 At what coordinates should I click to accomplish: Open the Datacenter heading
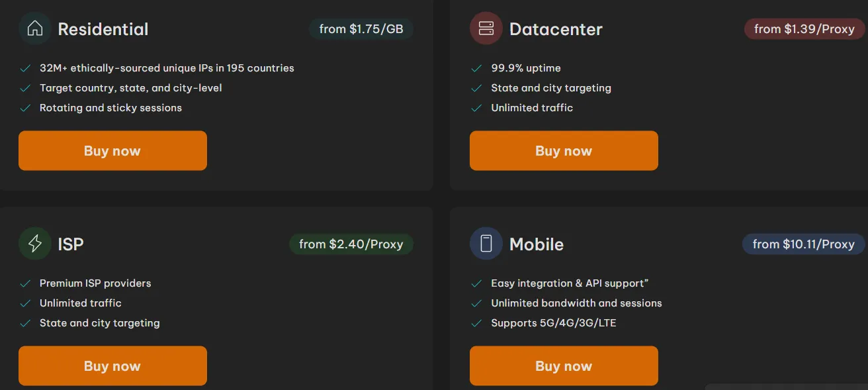[556, 29]
